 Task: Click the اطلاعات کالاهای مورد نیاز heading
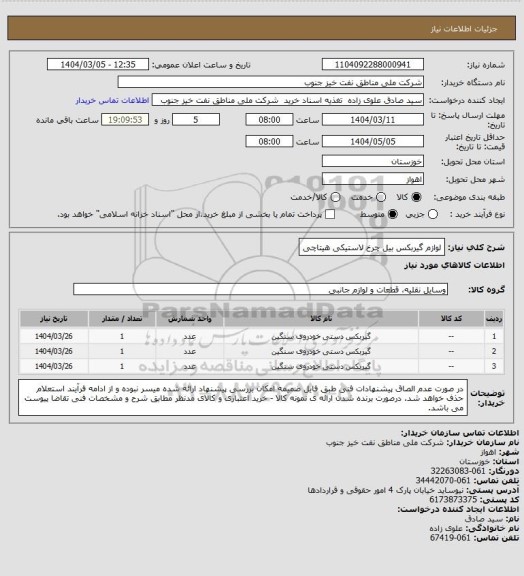(454, 265)
